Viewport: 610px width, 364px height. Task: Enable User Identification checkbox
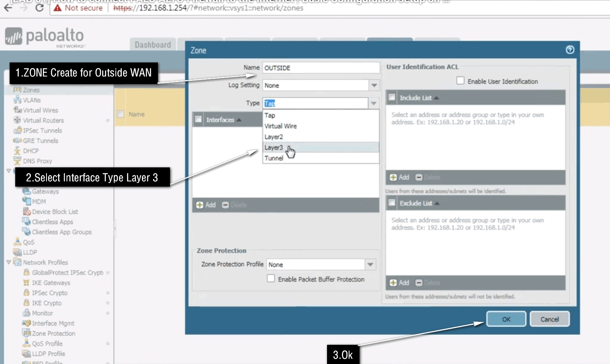461,81
